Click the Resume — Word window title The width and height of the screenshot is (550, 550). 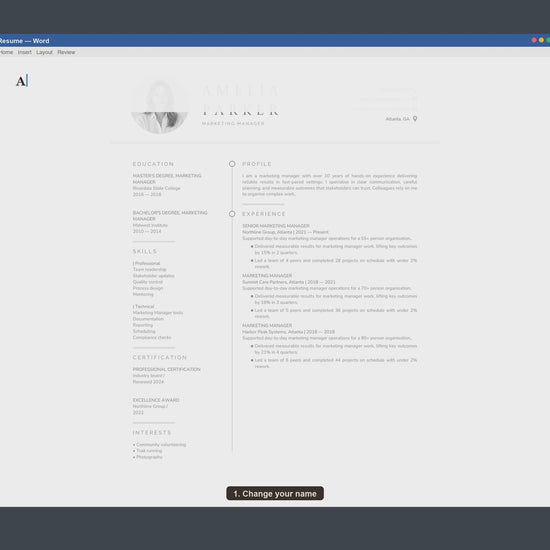click(25, 41)
